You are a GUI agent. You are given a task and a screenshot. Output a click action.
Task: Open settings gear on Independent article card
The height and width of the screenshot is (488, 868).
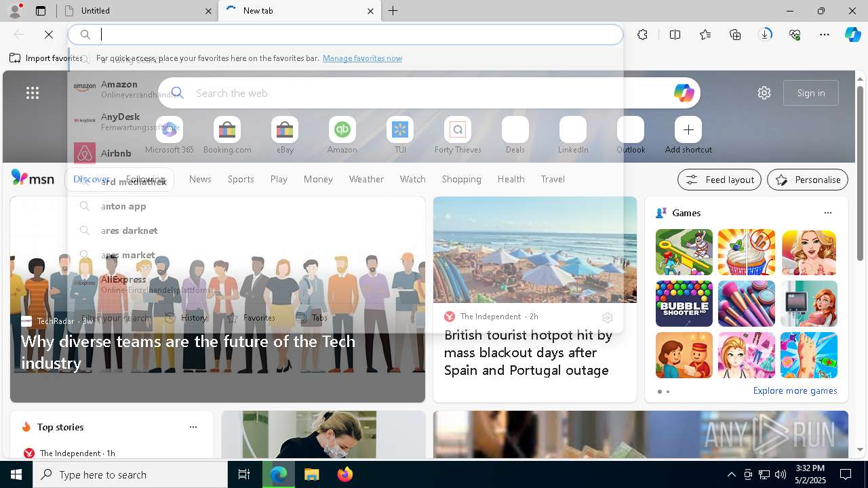(608, 317)
